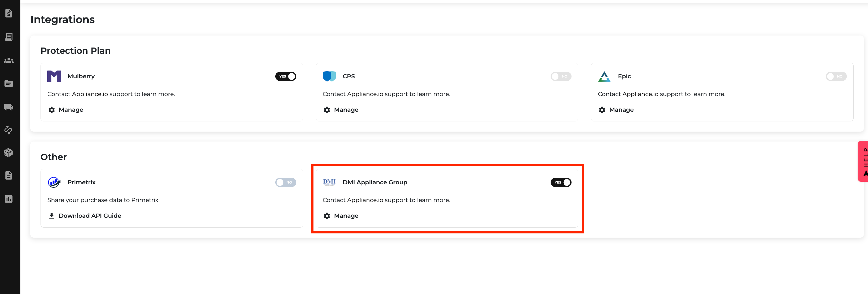The height and width of the screenshot is (294, 868).
Task: Click the CPS blue shield logo
Action: (x=329, y=76)
